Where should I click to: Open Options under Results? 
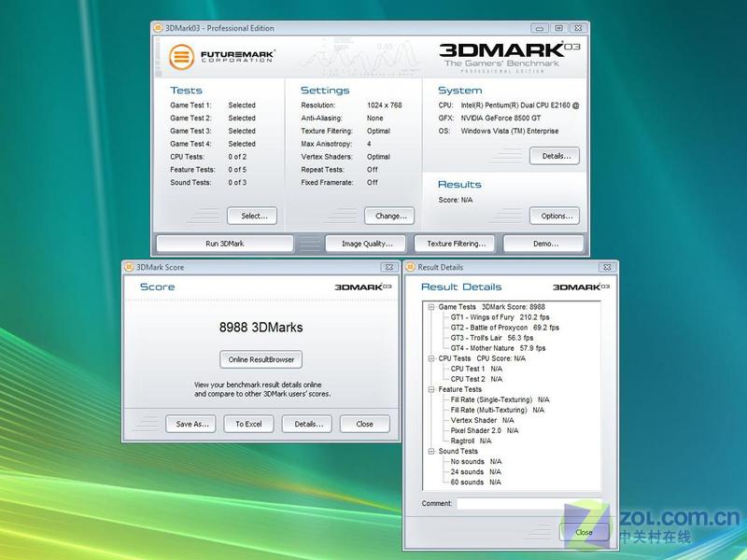coord(555,216)
